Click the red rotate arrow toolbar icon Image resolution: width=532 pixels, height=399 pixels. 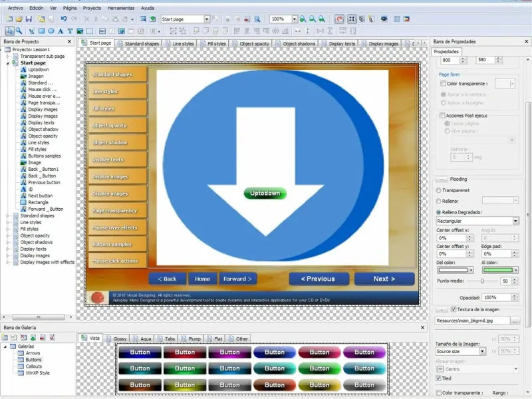(x=339, y=19)
